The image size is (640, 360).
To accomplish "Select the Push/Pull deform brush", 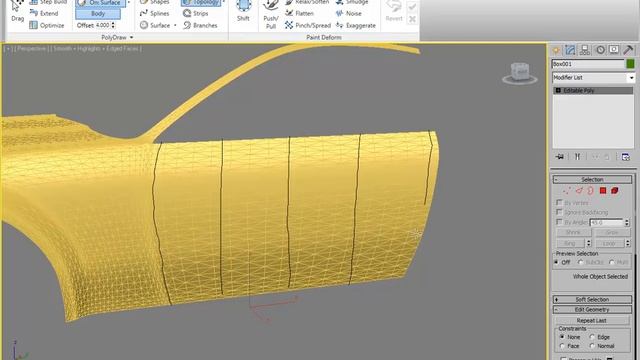I will point(271,15).
